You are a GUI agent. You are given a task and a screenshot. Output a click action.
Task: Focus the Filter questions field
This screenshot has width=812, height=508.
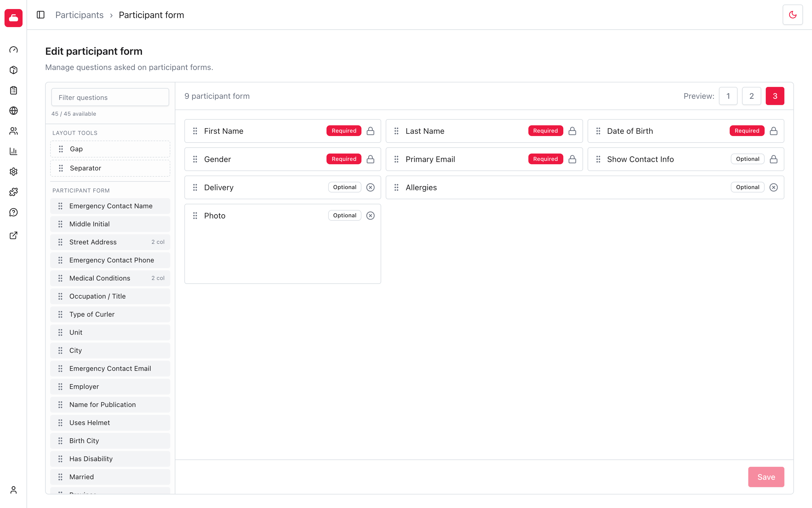[110, 97]
